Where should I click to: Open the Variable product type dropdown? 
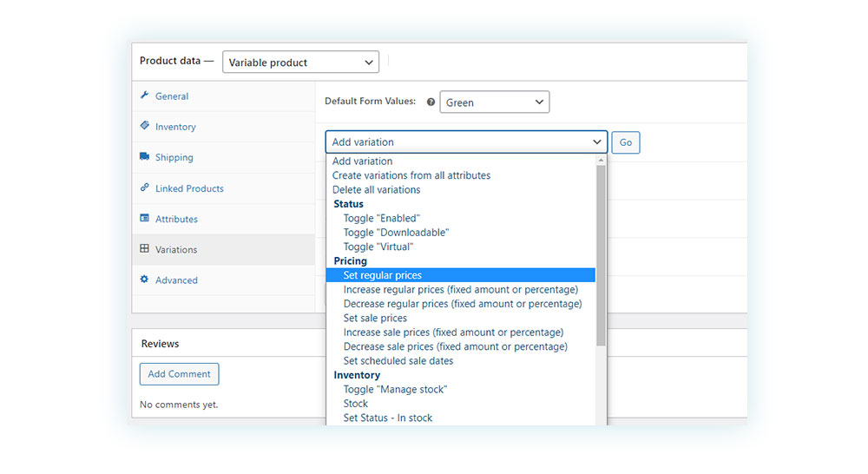(x=300, y=62)
